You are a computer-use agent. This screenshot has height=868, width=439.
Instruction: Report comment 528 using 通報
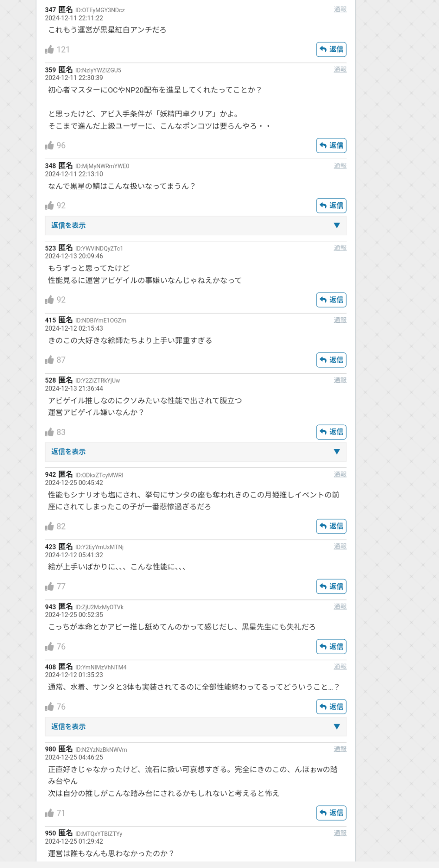click(340, 380)
